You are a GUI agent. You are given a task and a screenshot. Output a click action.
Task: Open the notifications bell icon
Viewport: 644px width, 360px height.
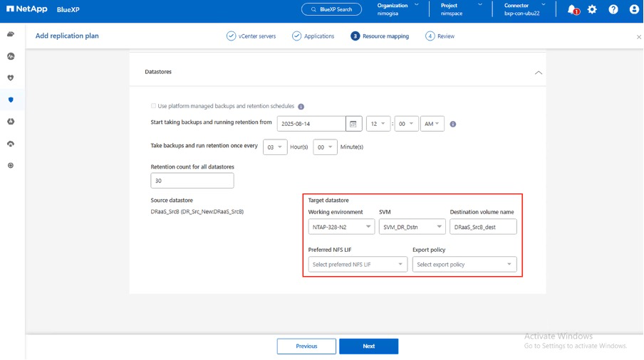pos(572,9)
